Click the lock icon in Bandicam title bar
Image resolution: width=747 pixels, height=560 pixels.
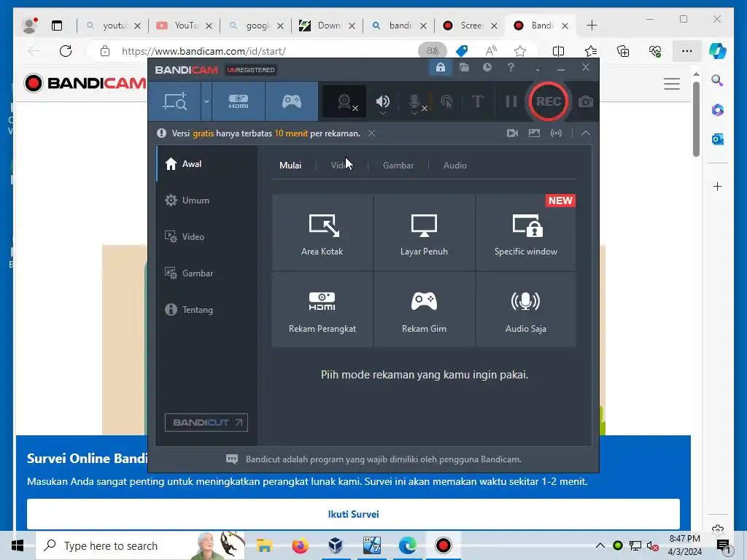tap(440, 68)
